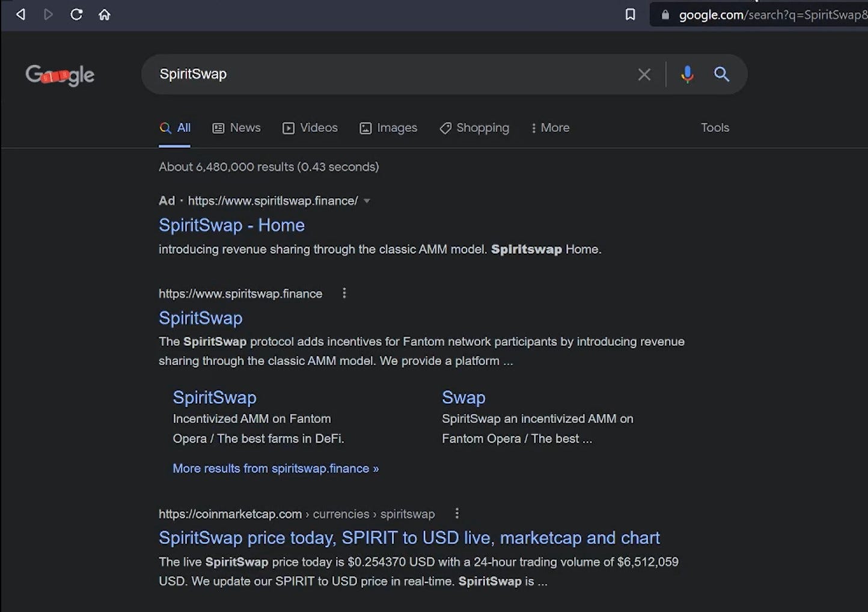Open the Swap sitelink

click(463, 397)
